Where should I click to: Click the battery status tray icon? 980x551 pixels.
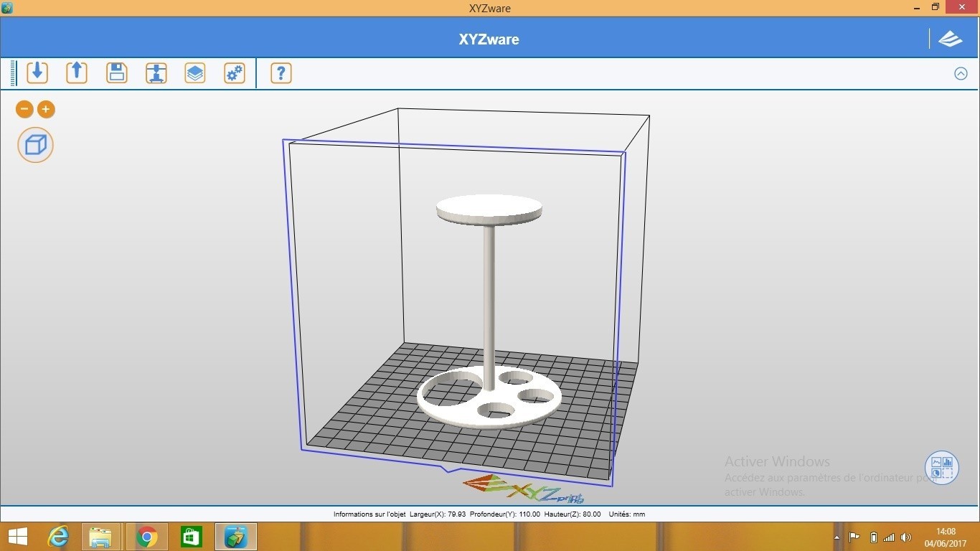pyautogui.click(x=873, y=537)
